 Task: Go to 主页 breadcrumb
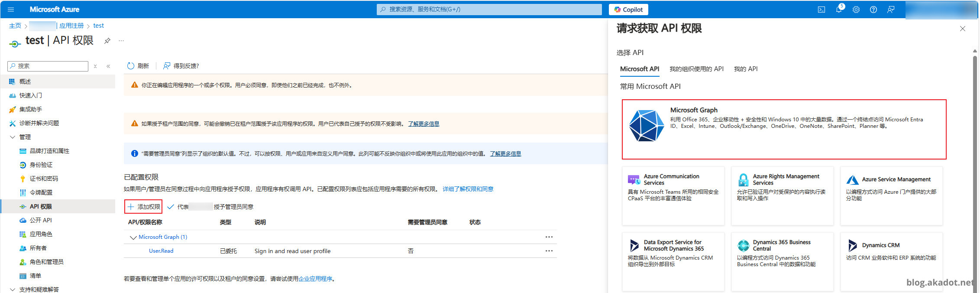click(x=15, y=26)
